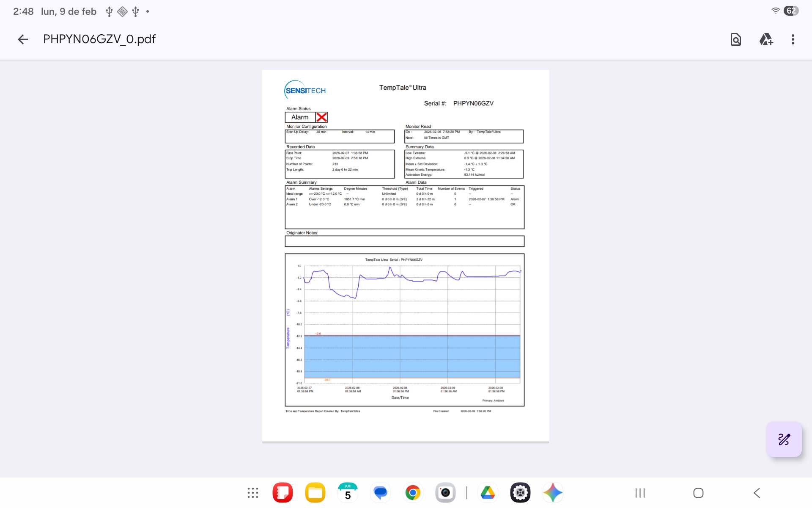Viewport: 812px width, 508px height.
Task: Open the blue Messages app
Action: coord(380,493)
